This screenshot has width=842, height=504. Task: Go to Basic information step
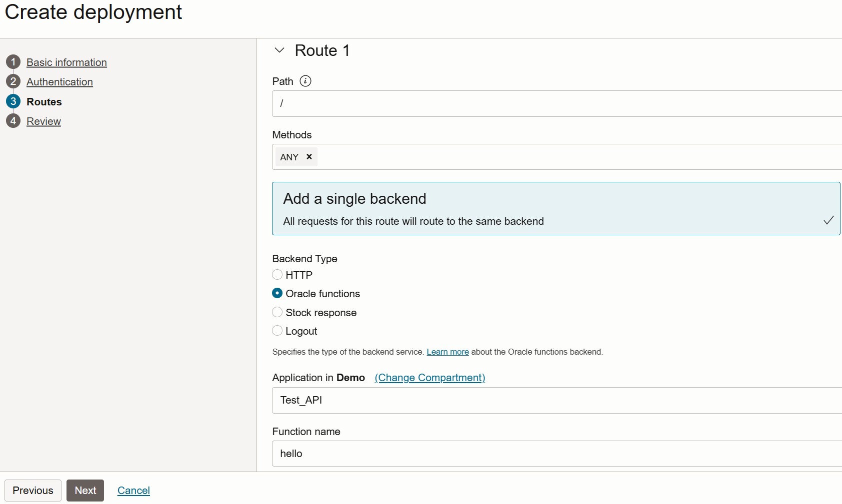tap(66, 62)
